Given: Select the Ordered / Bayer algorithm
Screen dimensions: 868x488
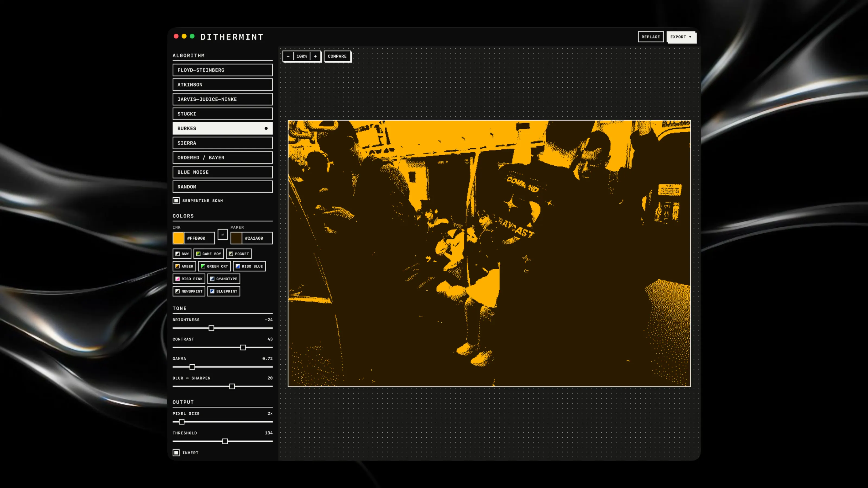Looking at the screenshot, I should point(222,158).
